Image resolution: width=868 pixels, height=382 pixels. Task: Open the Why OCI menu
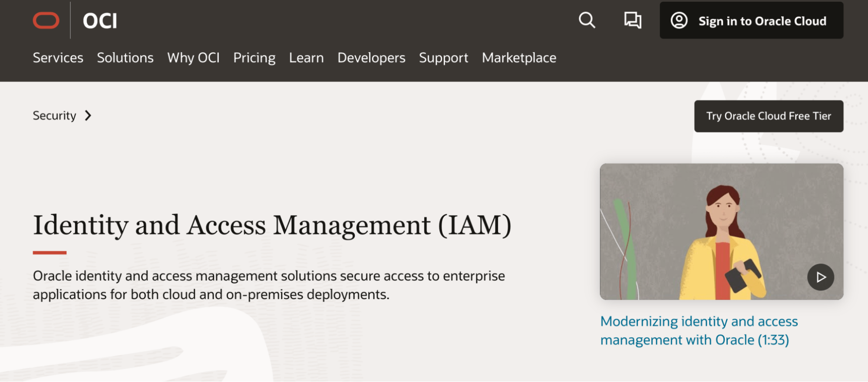point(193,58)
